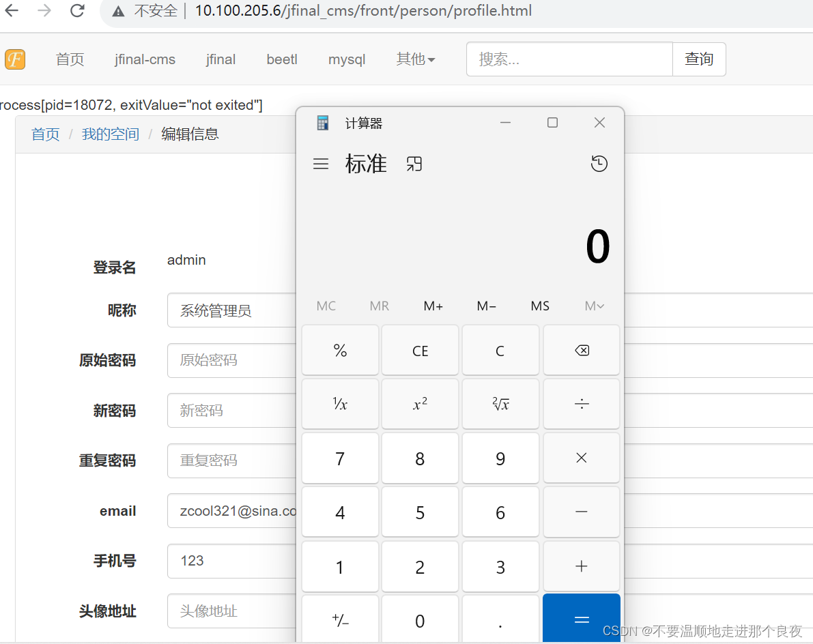Click the x squared button
Screen dimensions: 813x644
click(x=420, y=404)
